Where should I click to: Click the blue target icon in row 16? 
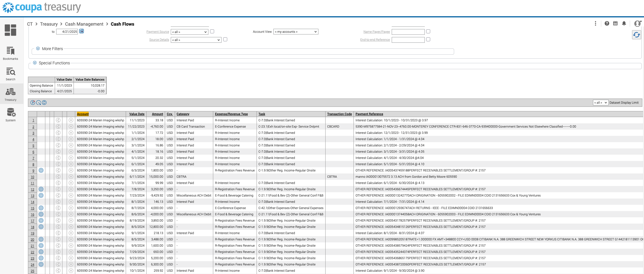pos(41,214)
